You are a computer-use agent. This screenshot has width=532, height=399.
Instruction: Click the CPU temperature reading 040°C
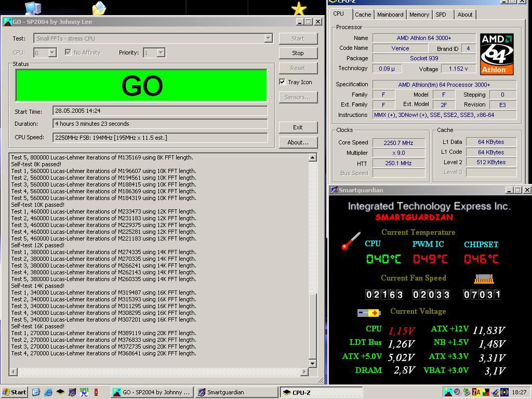click(384, 259)
